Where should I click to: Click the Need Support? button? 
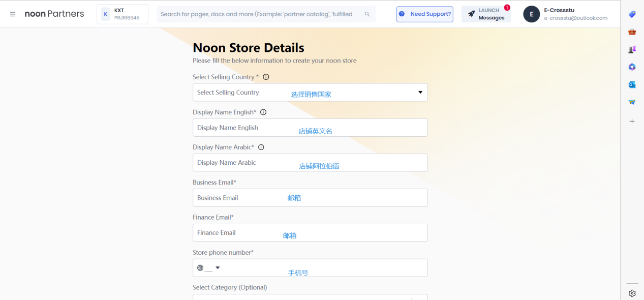[x=424, y=14]
